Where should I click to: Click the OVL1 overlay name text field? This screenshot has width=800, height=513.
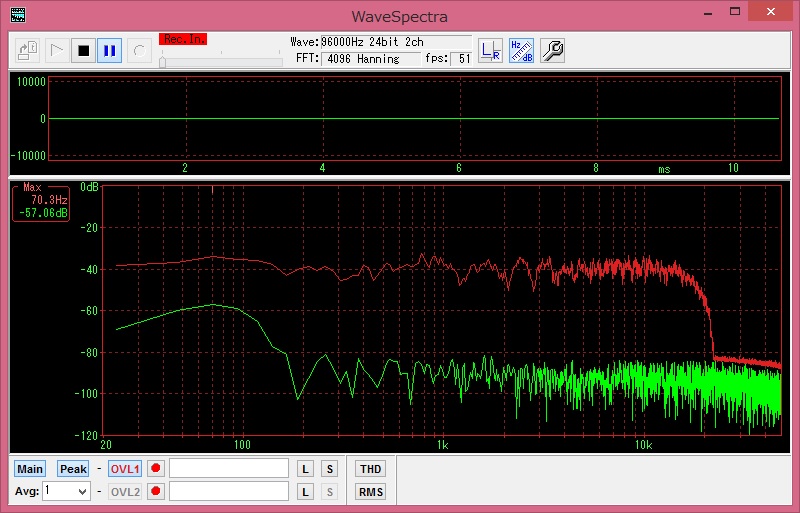click(229, 468)
